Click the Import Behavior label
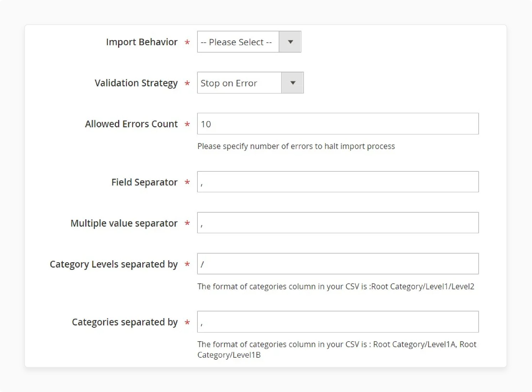This screenshot has height=392, width=532. point(142,42)
